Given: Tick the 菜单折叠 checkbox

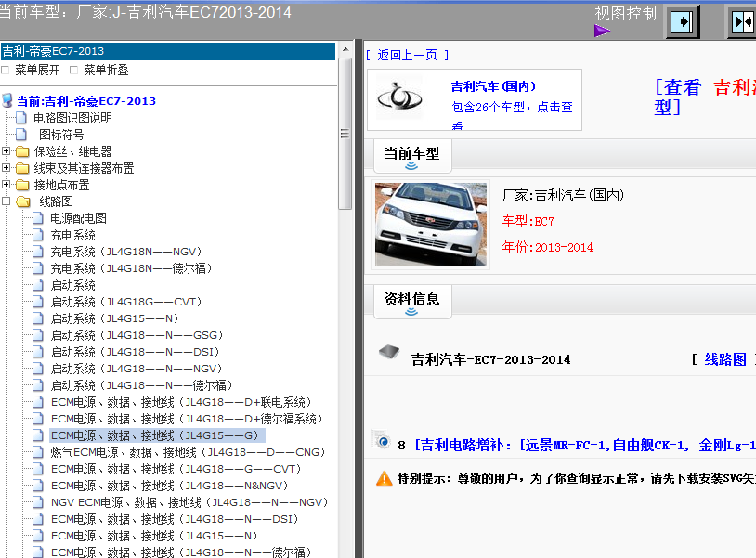Looking at the screenshot, I should pyautogui.click(x=73, y=71).
